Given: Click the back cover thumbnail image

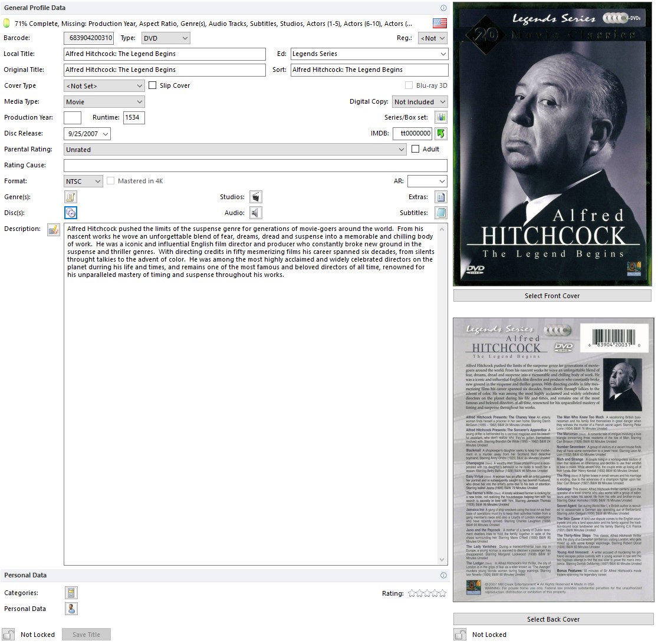Looking at the screenshot, I should click(x=554, y=460).
